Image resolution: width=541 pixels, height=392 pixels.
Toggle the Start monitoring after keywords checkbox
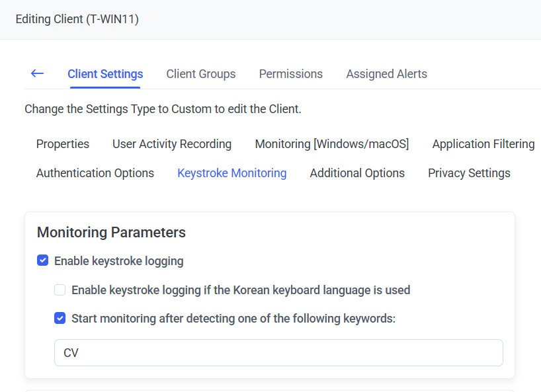click(60, 319)
